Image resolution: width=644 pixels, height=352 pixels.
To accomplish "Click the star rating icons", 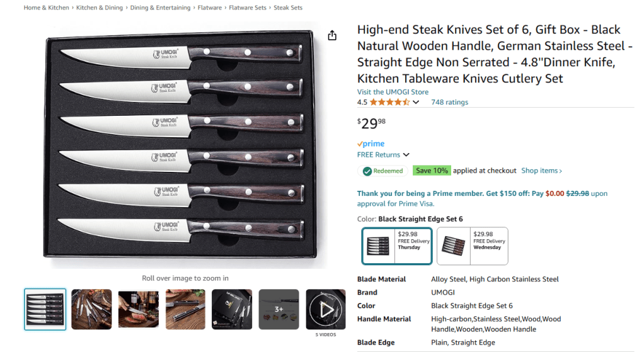I will point(389,102).
